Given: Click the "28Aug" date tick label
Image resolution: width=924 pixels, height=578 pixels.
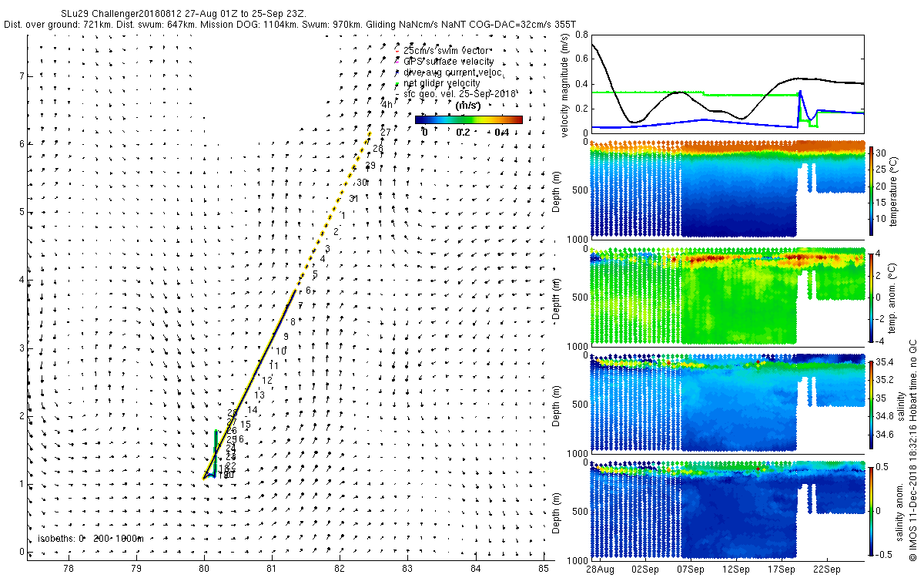Looking at the screenshot, I should pos(600,569).
